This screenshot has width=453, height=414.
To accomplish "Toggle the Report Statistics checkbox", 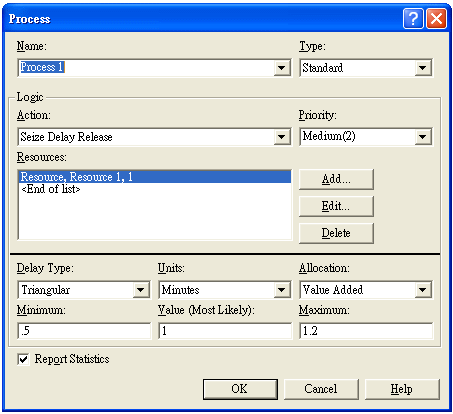I will tap(23, 359).
